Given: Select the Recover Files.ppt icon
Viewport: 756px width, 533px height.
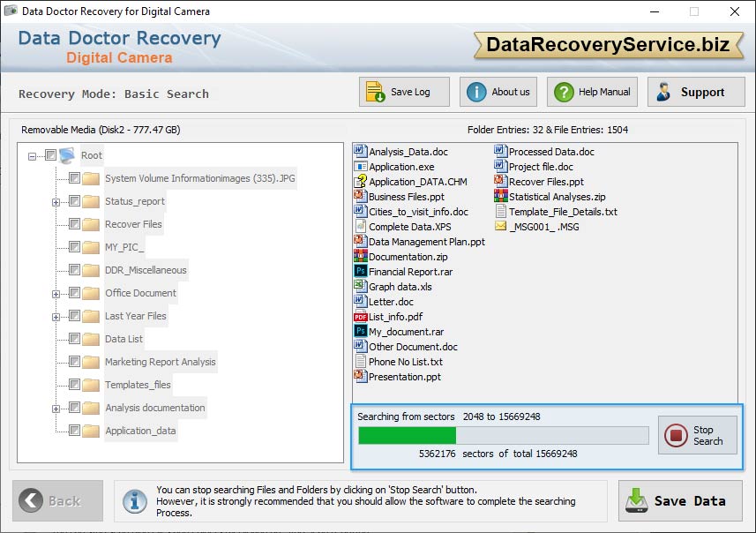Looking at the screenshot, I should pos(500,181).
